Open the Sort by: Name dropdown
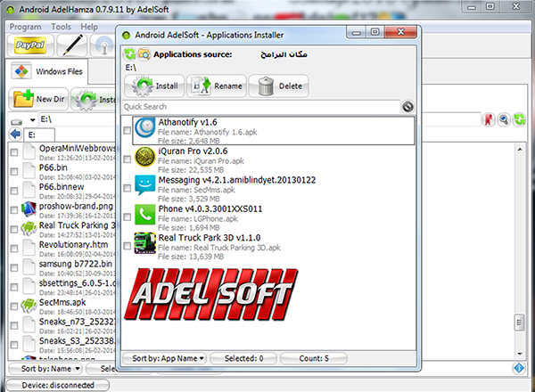Screen dimensions: 535x392 point(45,369)
